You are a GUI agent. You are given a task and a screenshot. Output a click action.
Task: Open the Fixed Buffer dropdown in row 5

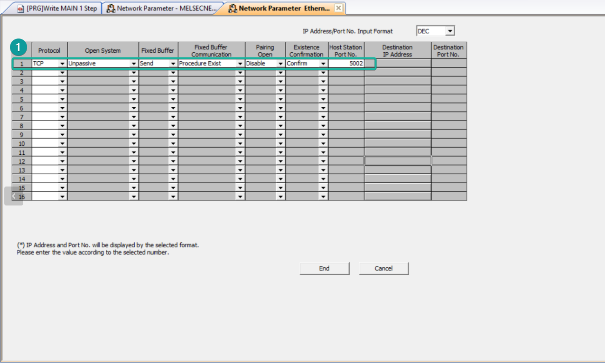pos(173,99)
